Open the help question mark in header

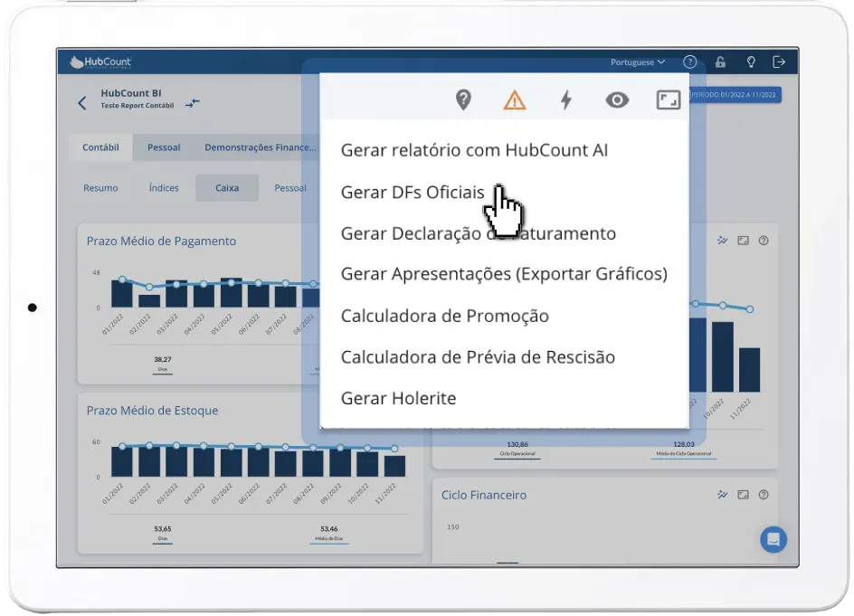(689, 62)
